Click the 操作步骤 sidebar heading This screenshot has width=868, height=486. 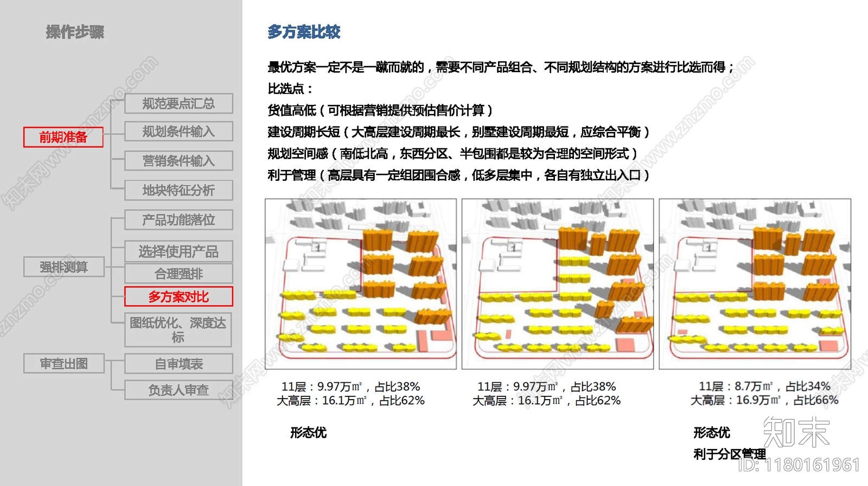click(x=75, y=32)
